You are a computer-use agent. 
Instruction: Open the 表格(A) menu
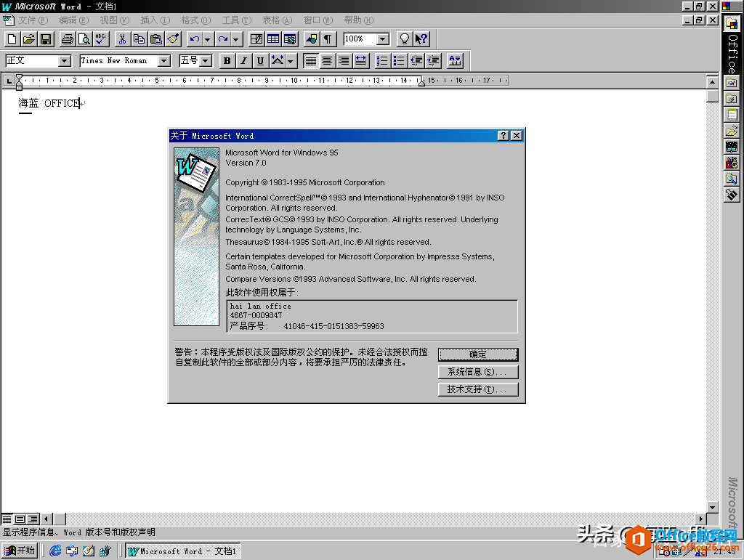click(x=278, y=20)
